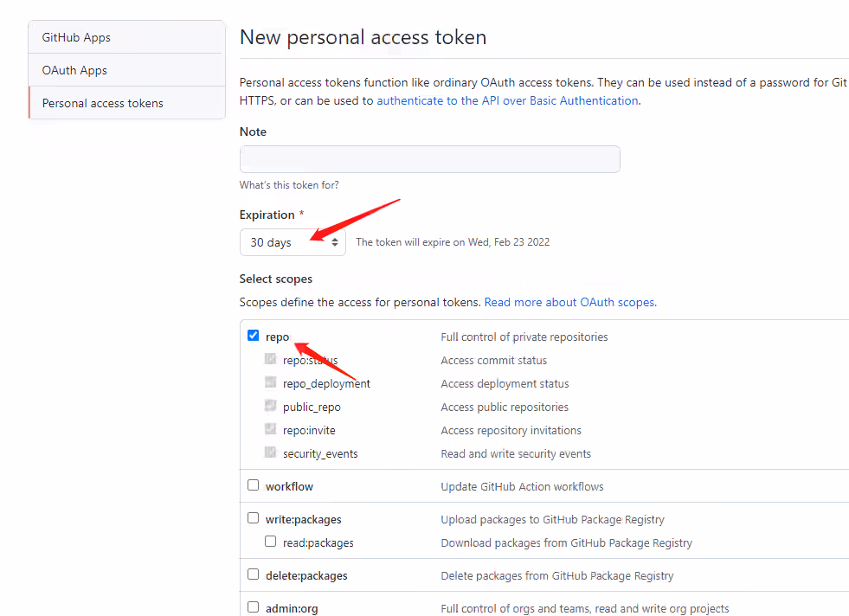The height and width of the screenshot is (616, 849).
Task: Select the delete:packages checkbox
Action: point(253,574)
